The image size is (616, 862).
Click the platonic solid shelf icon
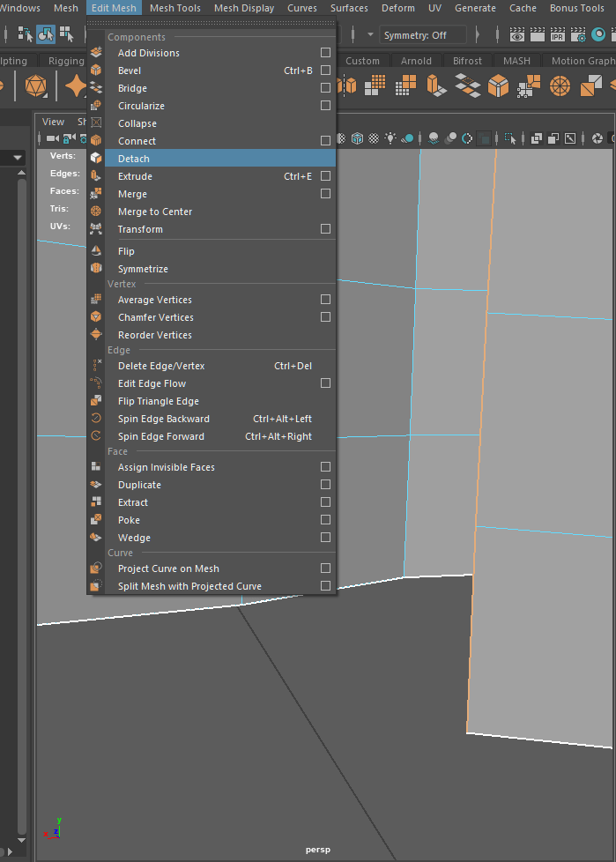pyautogui.click(x=35, y=85)
